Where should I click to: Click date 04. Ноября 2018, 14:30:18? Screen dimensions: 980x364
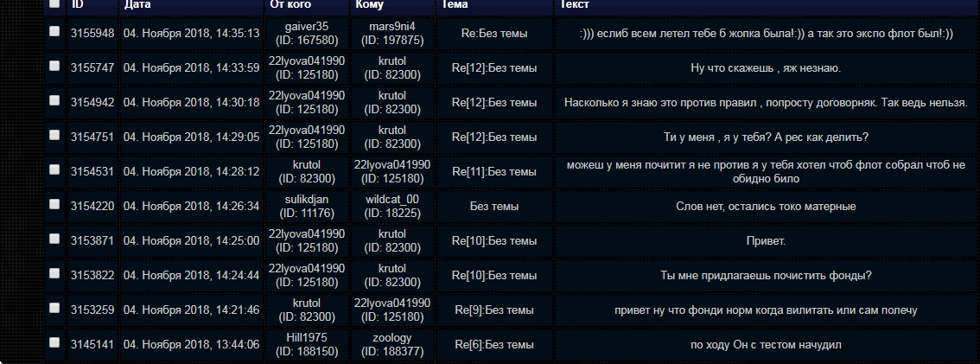tap(191, 103)
